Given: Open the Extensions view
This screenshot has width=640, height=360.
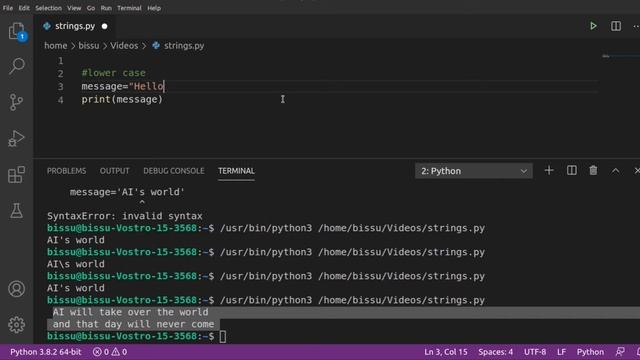Looking at the screenshot, I should (x=16, y=174).
